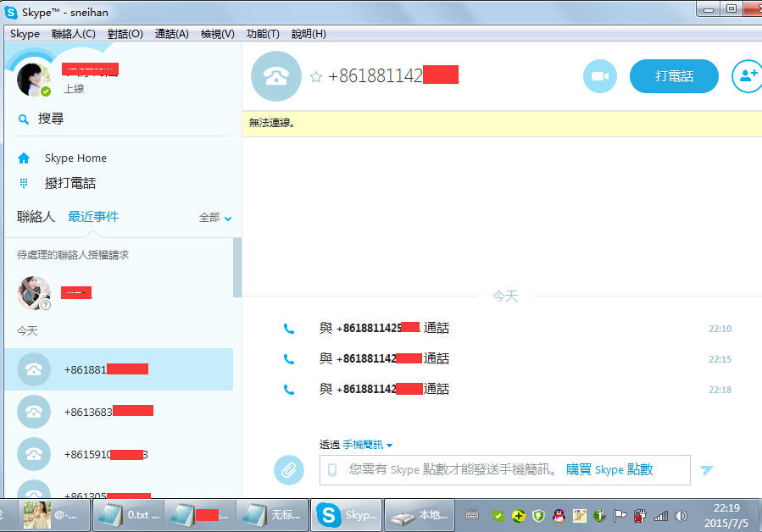The height and width of the screenshot is (532, 762).
Task: Select the +8615910 recent conversation
Action: [119, 454]
